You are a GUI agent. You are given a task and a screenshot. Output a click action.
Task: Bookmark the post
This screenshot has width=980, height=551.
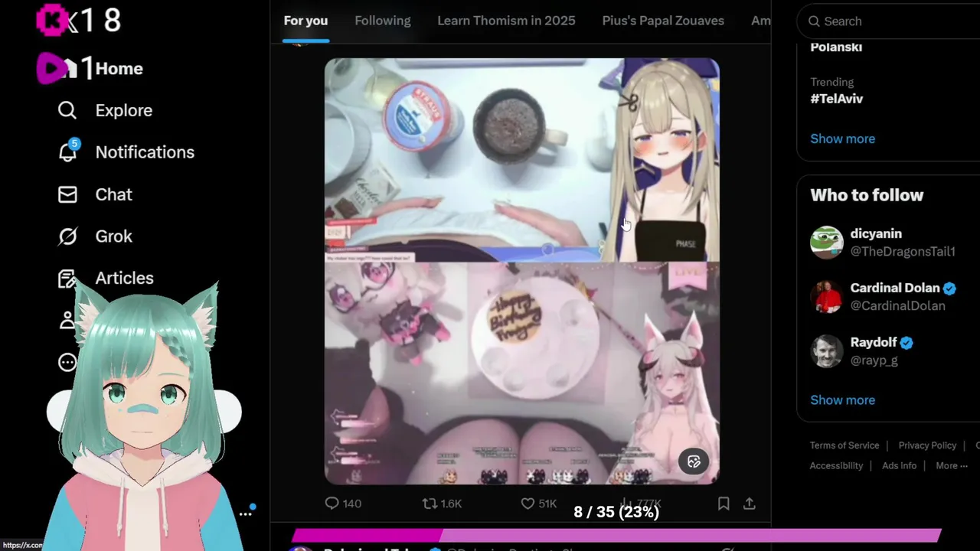(x=724, y=504)
